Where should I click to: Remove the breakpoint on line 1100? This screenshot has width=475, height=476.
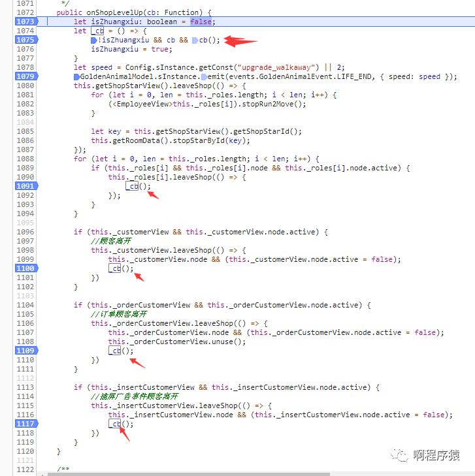click(x=26, y=268)
